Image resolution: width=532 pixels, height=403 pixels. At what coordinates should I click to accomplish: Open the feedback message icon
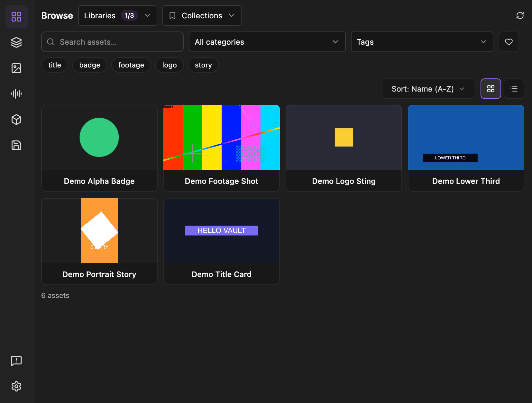pos(16,361)
